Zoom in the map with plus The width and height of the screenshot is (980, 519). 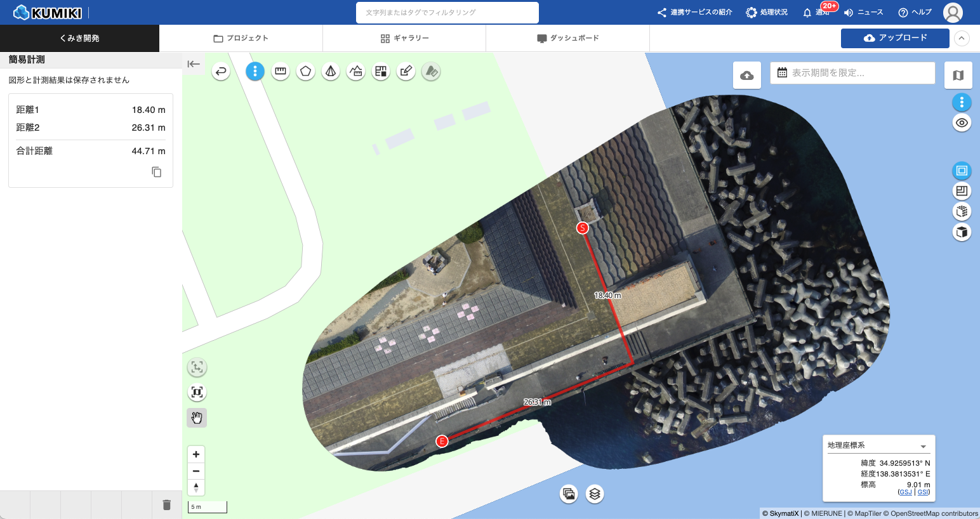point(196,454)
